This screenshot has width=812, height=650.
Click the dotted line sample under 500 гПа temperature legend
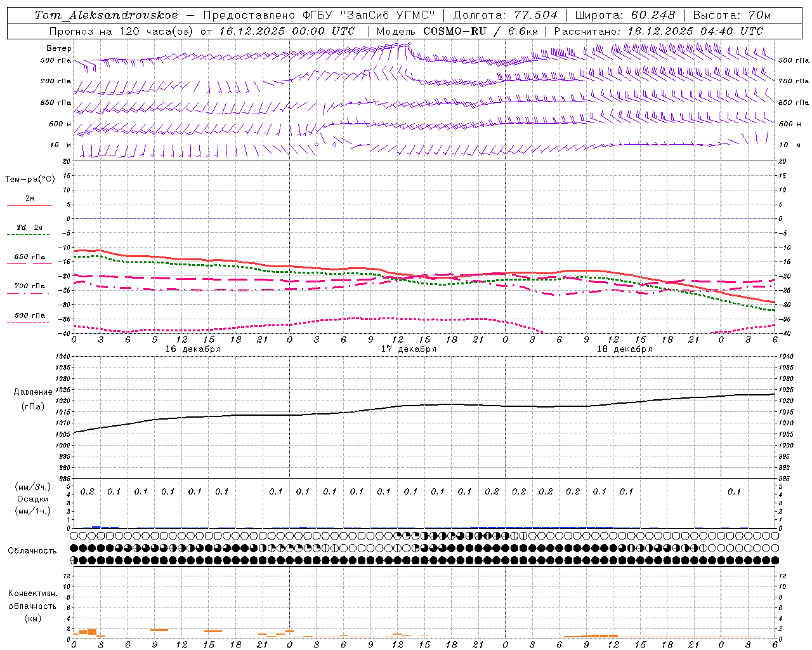[29, 322]
